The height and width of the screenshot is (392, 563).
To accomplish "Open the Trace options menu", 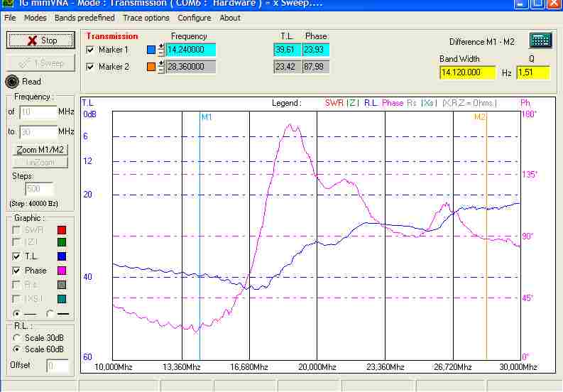I will pos(146,18).
